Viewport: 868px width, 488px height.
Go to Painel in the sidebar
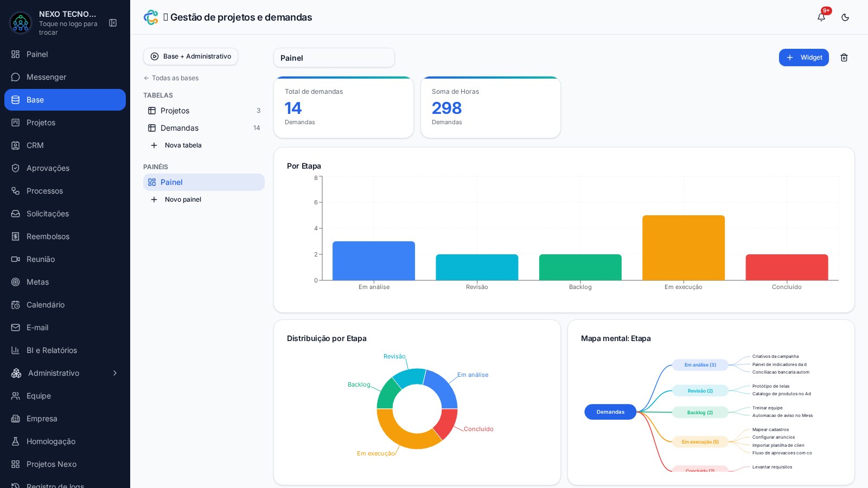point(65,54)
